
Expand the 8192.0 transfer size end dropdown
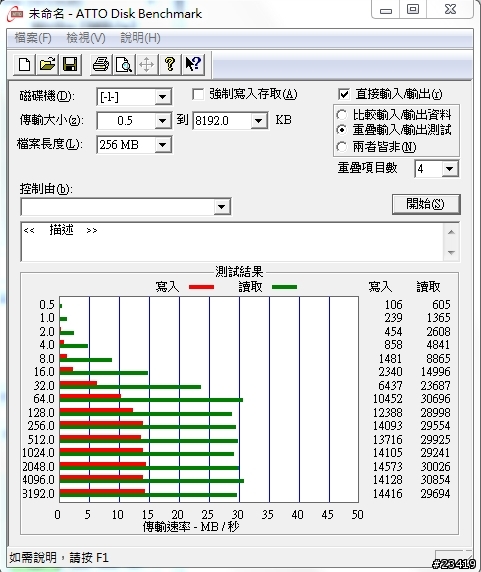pyautogui.click(x=259, y=121)
